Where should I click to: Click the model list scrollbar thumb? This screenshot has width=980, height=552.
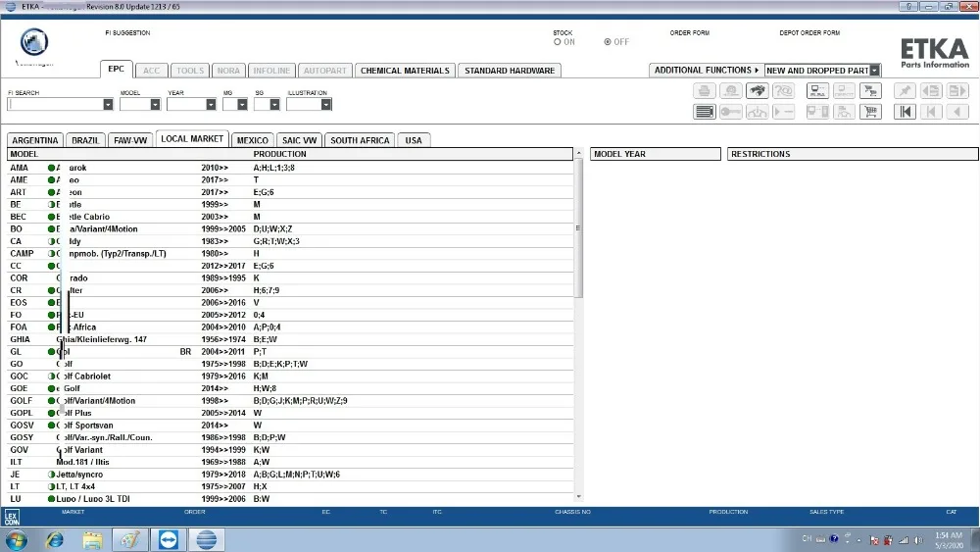[578, 228]
